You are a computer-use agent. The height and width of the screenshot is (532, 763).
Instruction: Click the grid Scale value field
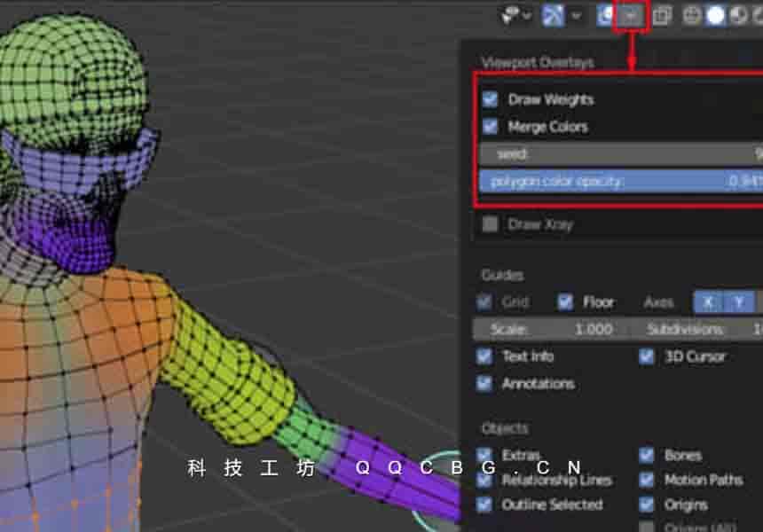[x=555, y=329]
